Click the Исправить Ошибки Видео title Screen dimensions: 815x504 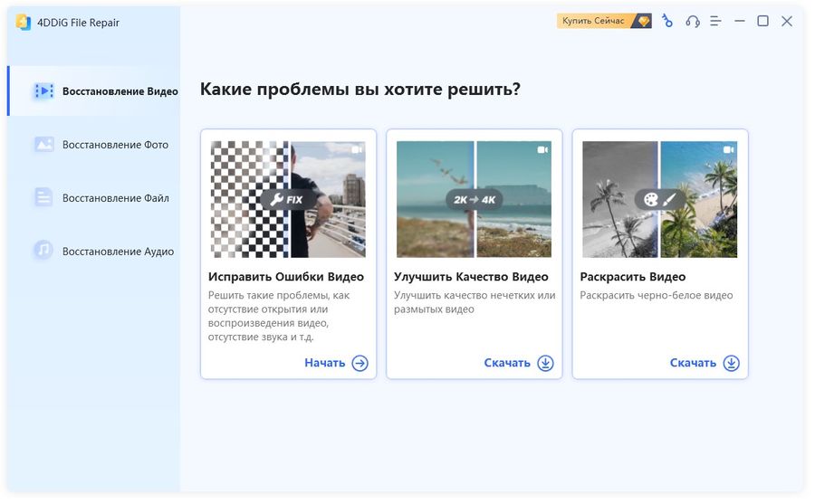coord(286,277)
